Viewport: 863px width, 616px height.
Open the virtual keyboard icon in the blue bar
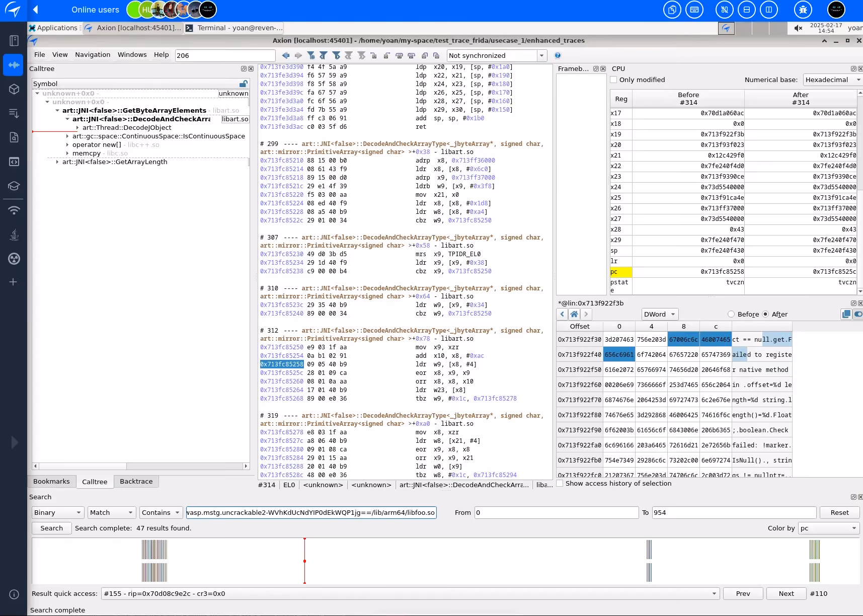(x=694, y=10)
